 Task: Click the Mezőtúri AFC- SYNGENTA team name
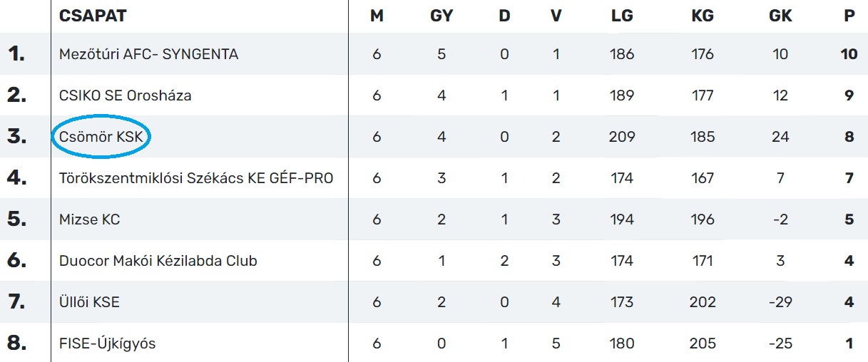[148, 54]
